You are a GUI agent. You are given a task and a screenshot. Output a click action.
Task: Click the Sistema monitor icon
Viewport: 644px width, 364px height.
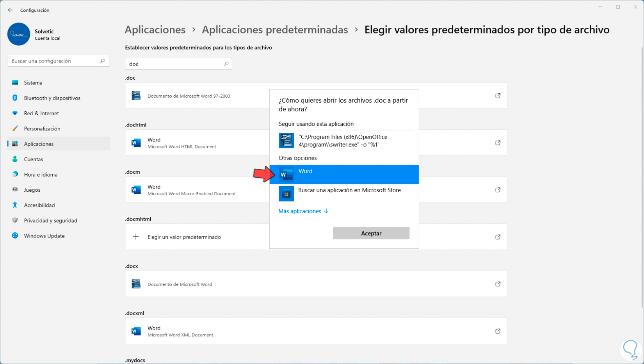click(15, 82)
